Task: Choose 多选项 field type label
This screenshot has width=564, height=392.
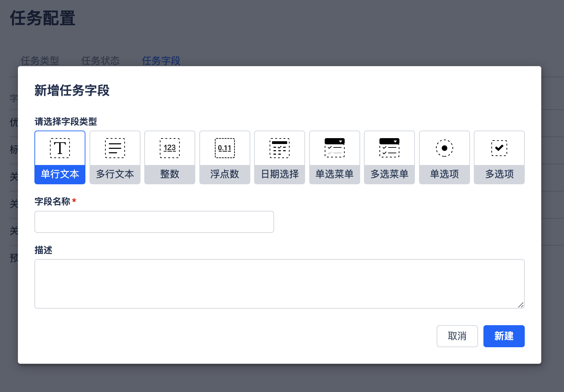Action: [x=499, y=174]
